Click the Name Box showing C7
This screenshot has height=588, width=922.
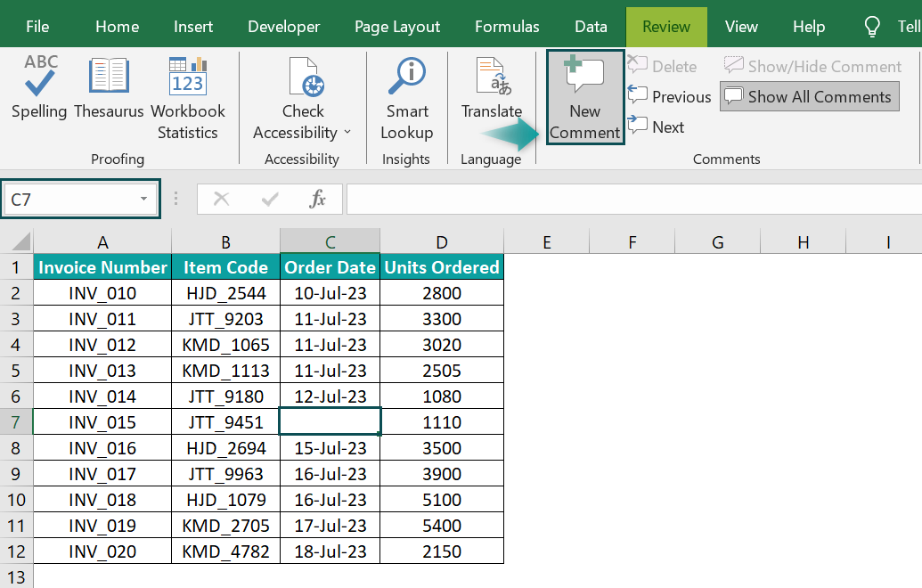tap(80, 199)
